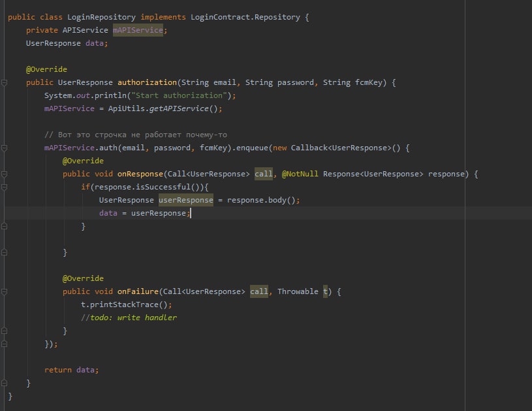Click highlighted 'call' parameter in onResponse
The width and height of the screenshot is (532, 411).
click(264, 174)
